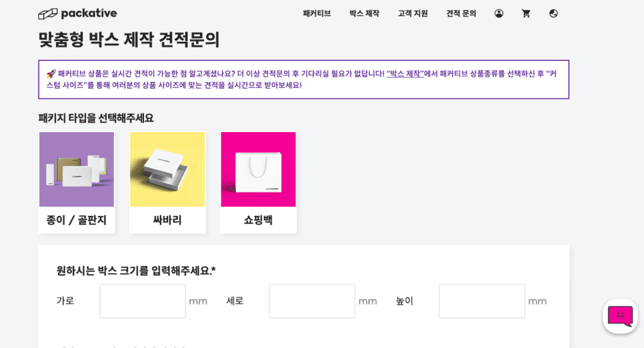Viewport: 644px width, 348px height.
Task: Open the pink chat support bubble
Action: coord(620,316)
